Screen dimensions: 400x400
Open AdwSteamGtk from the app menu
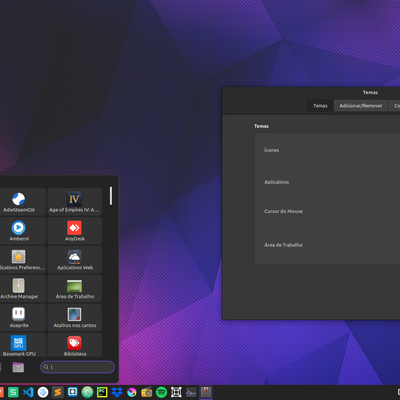(19, 202)
